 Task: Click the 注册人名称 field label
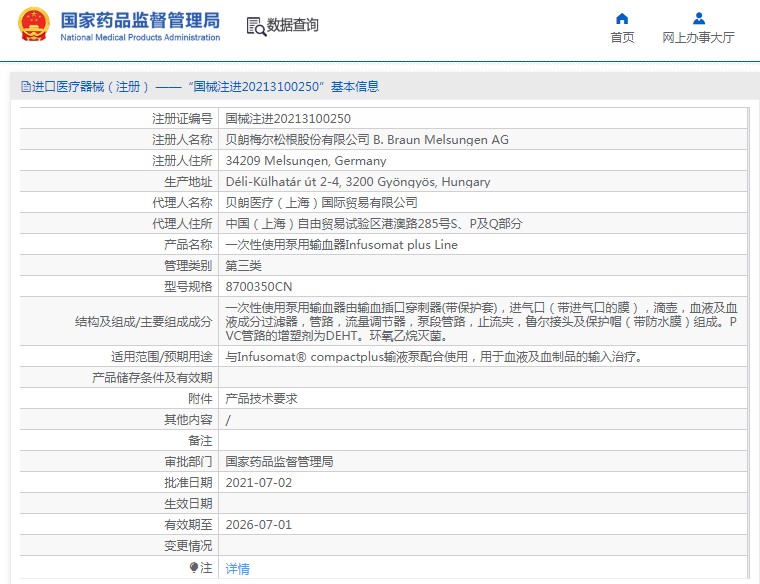pyautogui.click(x=182, y=140)
